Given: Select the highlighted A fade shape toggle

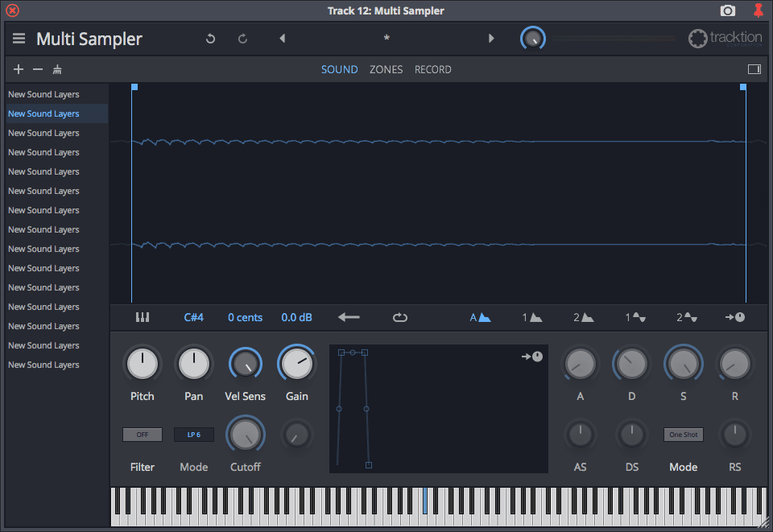Looking at the screenshot, I should (x=480, y=317).
